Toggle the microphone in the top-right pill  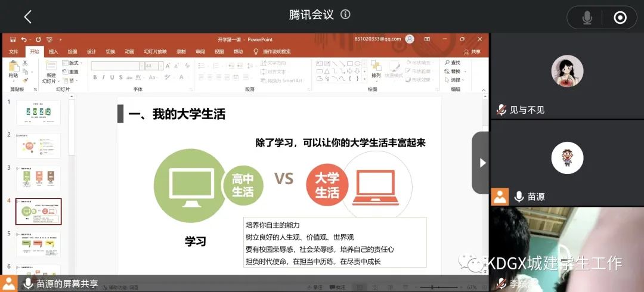587,18
